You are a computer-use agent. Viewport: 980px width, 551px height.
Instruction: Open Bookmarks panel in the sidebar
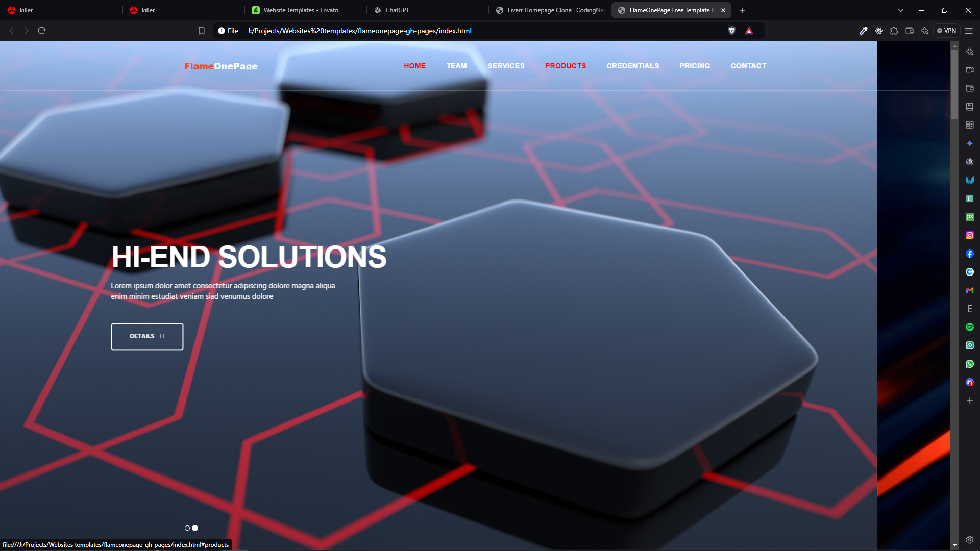(970, 107)
